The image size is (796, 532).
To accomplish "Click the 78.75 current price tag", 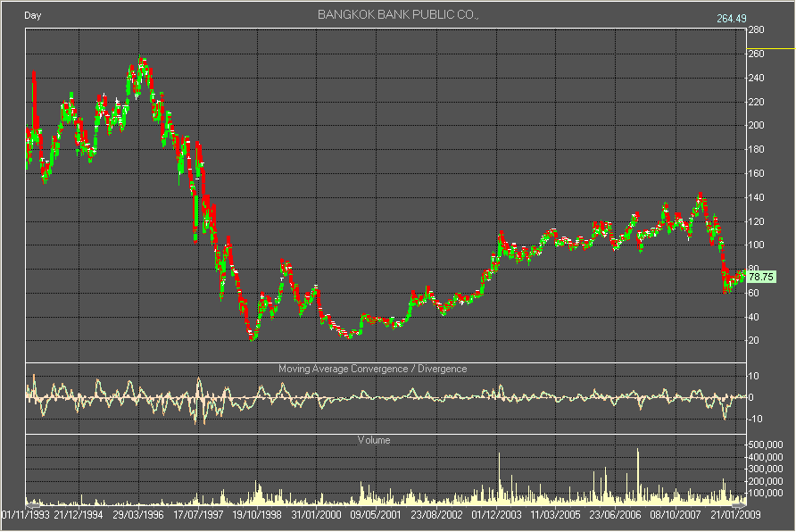I will [x=761, y=277].
